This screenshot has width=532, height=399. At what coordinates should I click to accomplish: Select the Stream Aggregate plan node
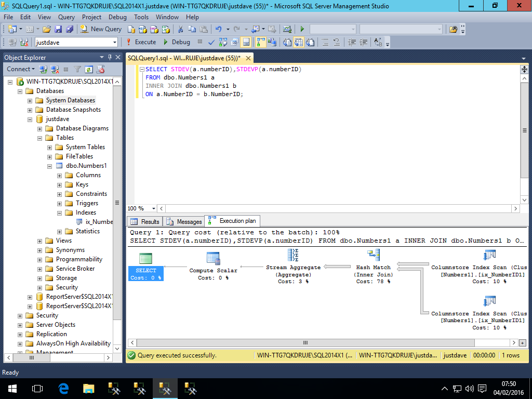[x=293, y=255]
